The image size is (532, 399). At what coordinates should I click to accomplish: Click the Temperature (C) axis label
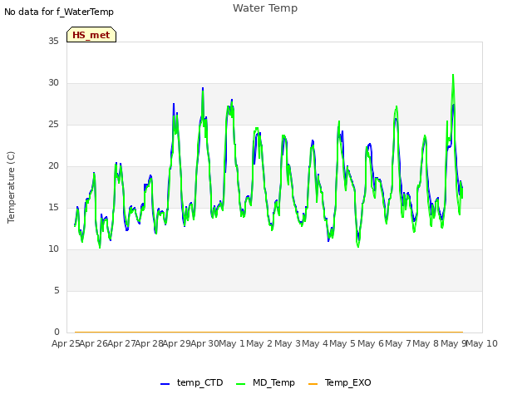point(11,187)
